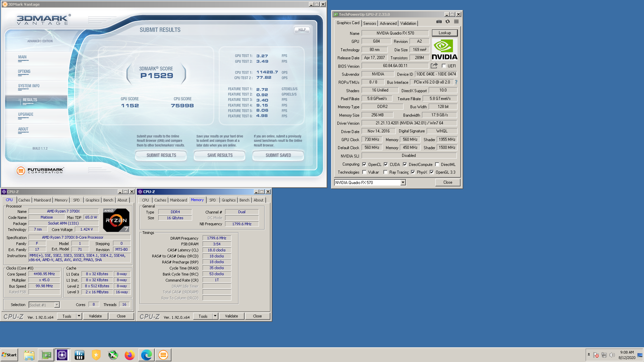Image resolution: width=644 pixels, height=362 pixels.
Task: Expand the Socket #1 selection dropdown
Action: point(57,305)
